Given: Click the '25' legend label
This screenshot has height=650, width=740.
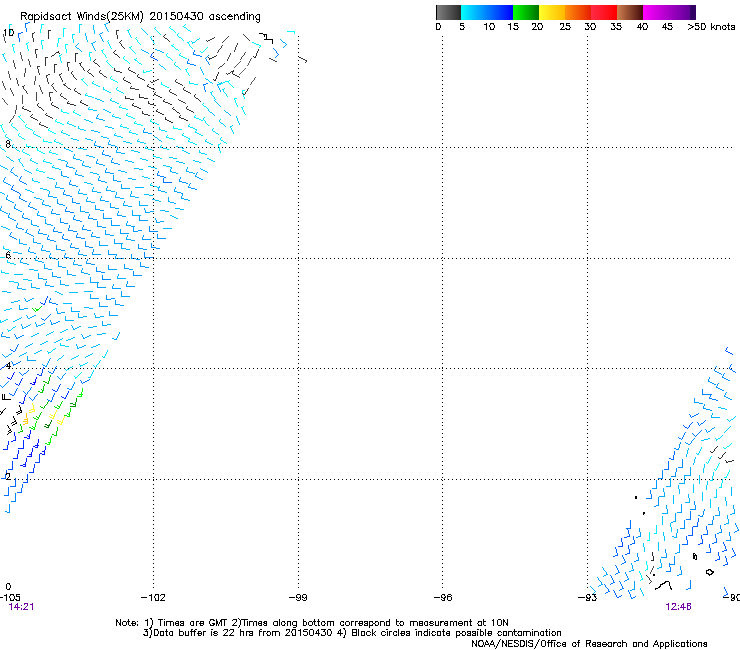Looking at the screenshot, I should tap(565, 26).
